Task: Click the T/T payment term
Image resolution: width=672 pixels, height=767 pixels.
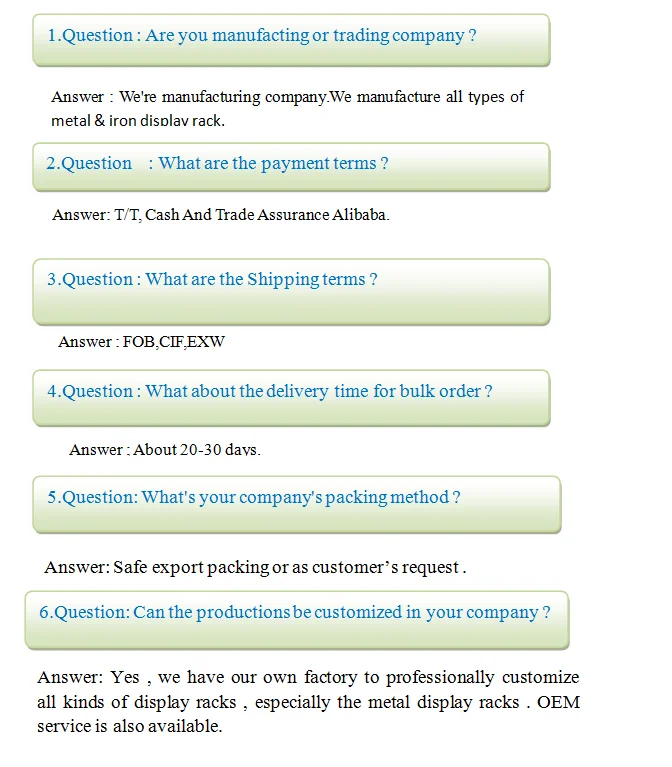Action: 126,215
